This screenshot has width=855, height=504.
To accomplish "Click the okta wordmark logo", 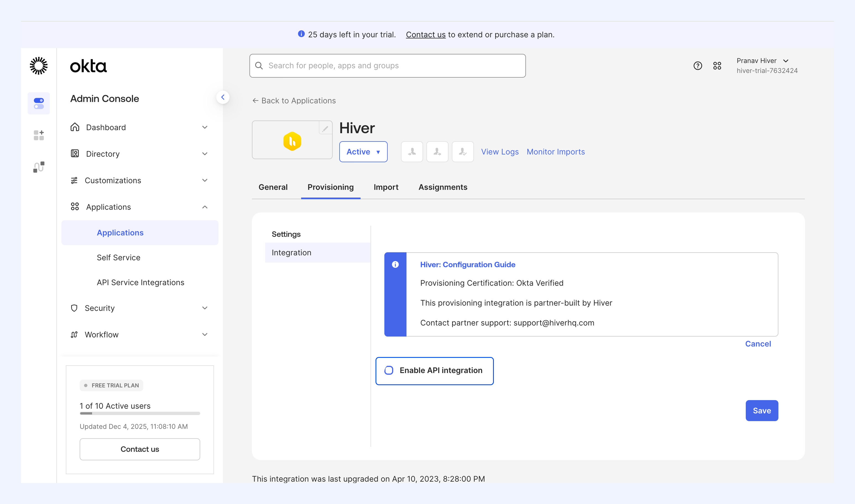I will tap(88, 66).
